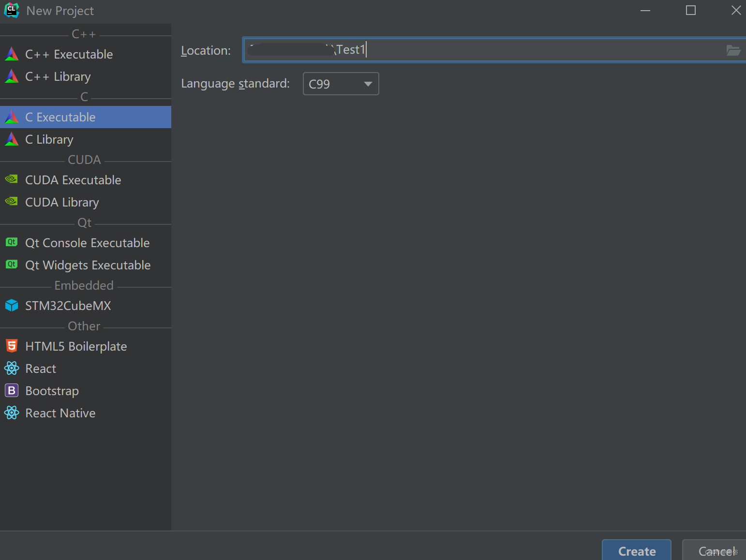Click the HTML5 Boilerplate shield icon
This screenshot has width=746, height=560.
tap(12, 346)
